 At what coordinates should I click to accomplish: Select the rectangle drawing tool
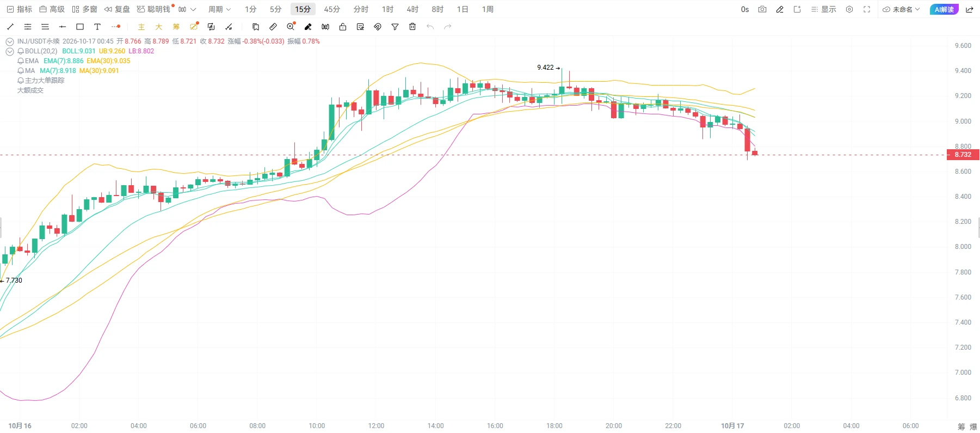click(80, 27)
